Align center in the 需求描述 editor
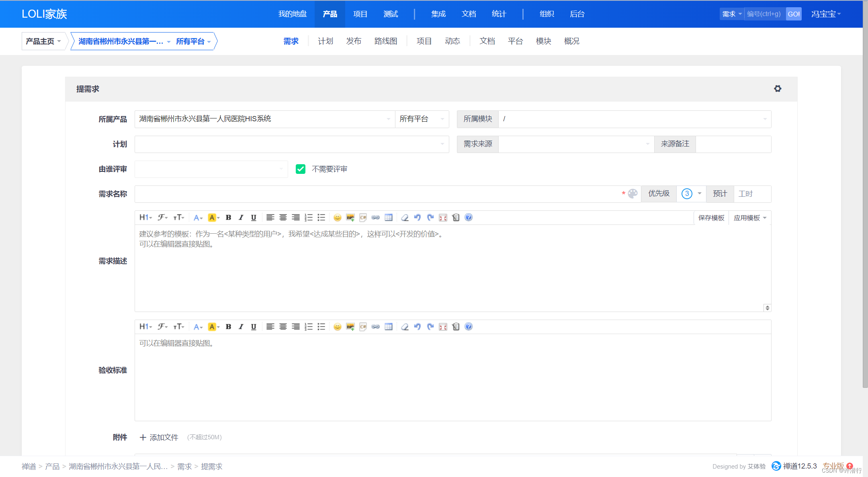 (283, 217)
